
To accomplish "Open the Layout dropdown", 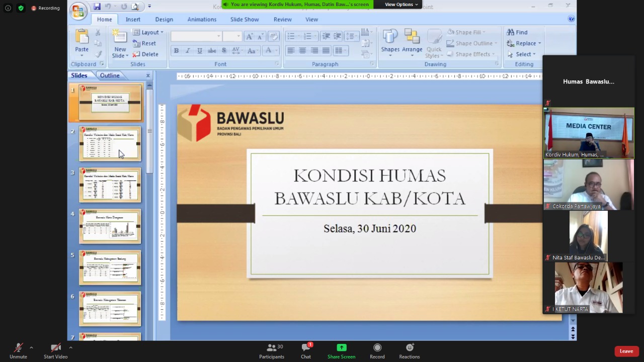I will pyautogui.click(x=151, y=32).
